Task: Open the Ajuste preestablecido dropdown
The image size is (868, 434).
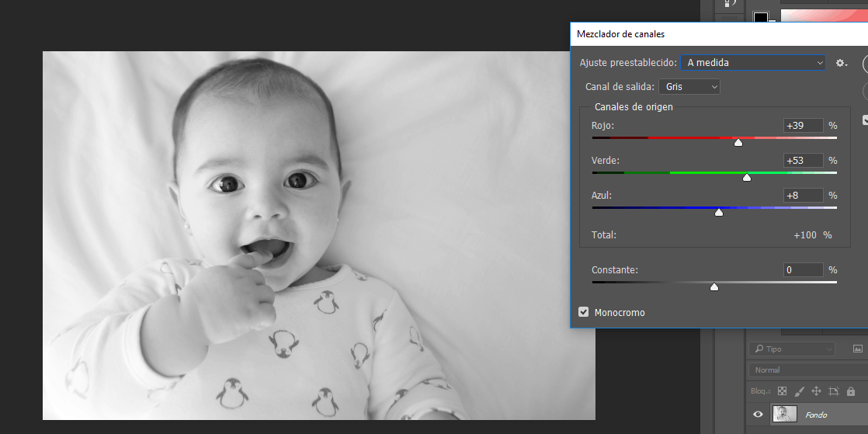Action: [x=753, y=63]
